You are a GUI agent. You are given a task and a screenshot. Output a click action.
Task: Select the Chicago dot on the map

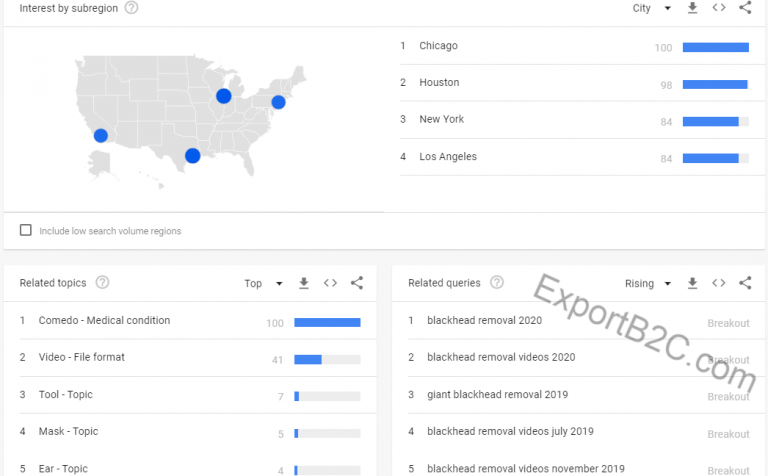click(x=224, y=96)
